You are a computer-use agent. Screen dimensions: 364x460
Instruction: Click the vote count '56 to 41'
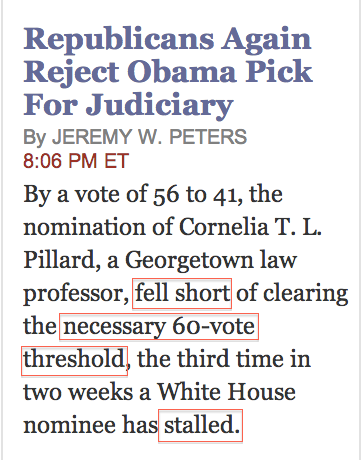197,194
